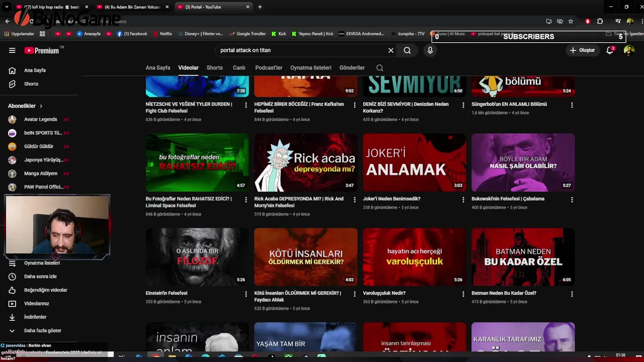Open options for Bukowski'nin Felsefesi video
The width and height of the screenshot is (644, 362).
point(572,200)
